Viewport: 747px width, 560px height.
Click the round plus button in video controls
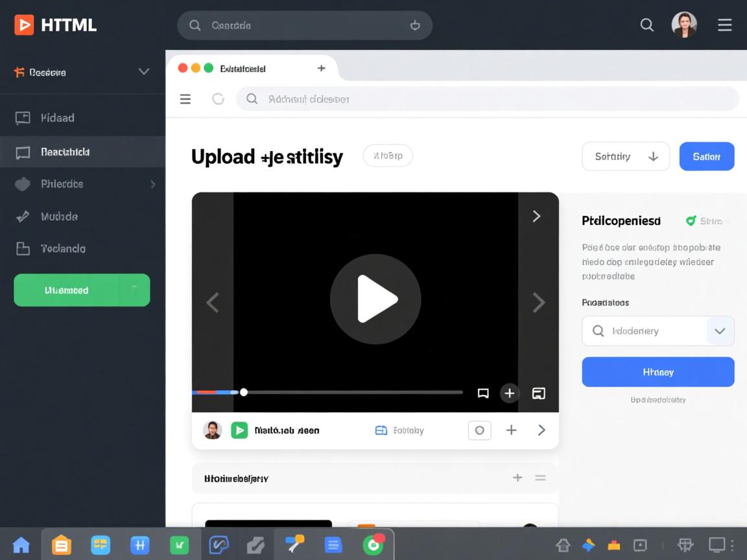[510, 393]
